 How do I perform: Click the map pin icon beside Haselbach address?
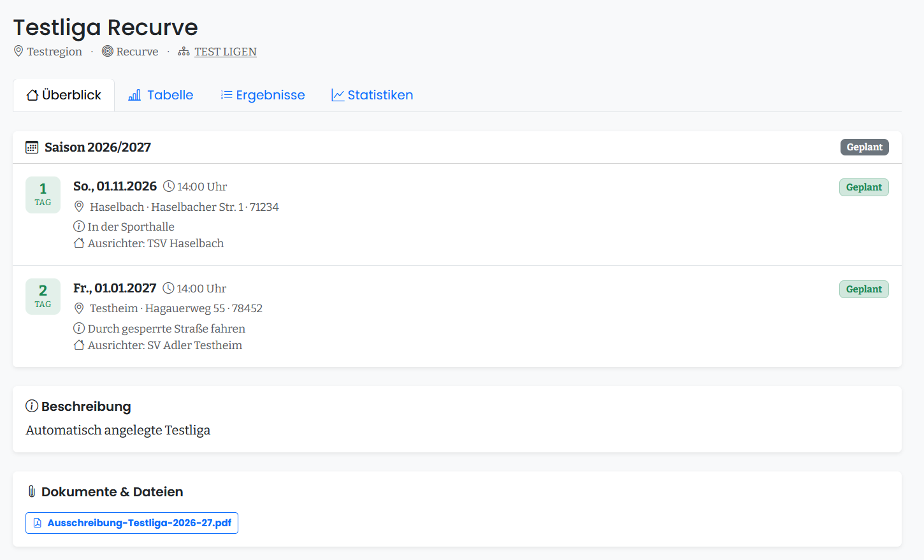79,206
